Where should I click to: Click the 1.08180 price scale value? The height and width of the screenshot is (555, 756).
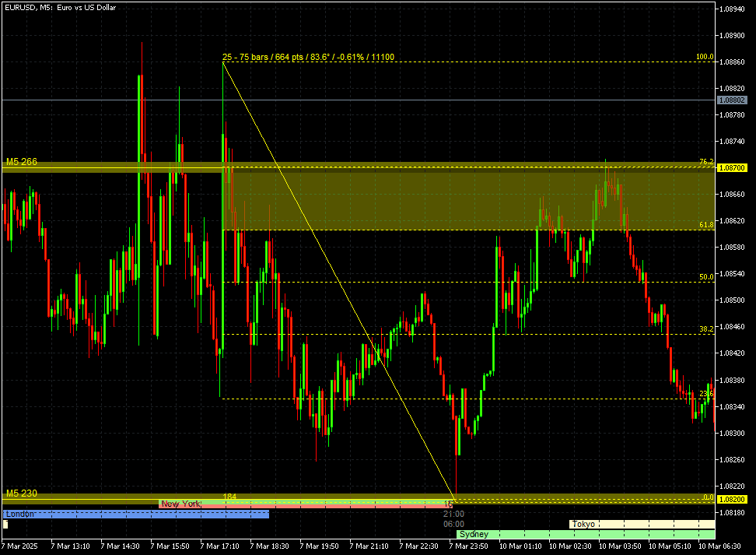[732, 512]
